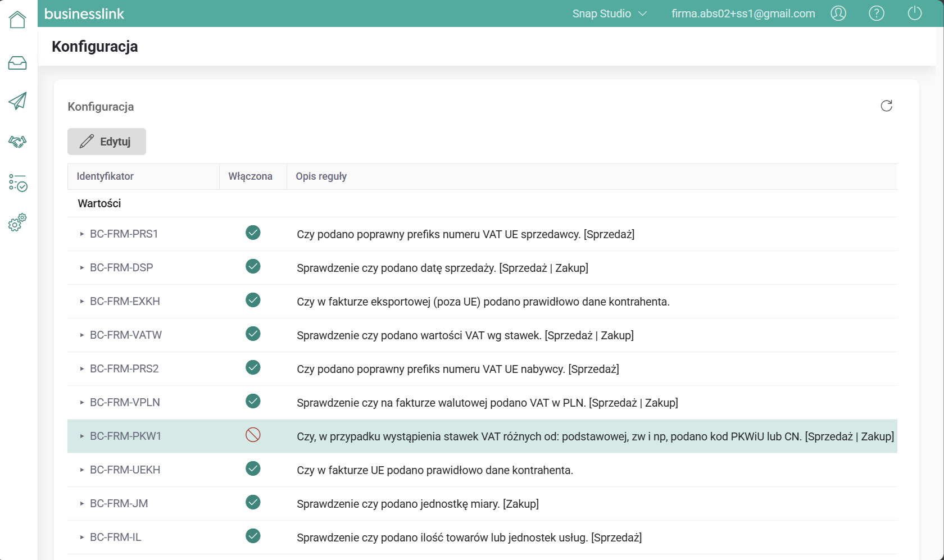Toggle enabled checkmark for BC-FRM-JM rule

[x=253, y=502]
